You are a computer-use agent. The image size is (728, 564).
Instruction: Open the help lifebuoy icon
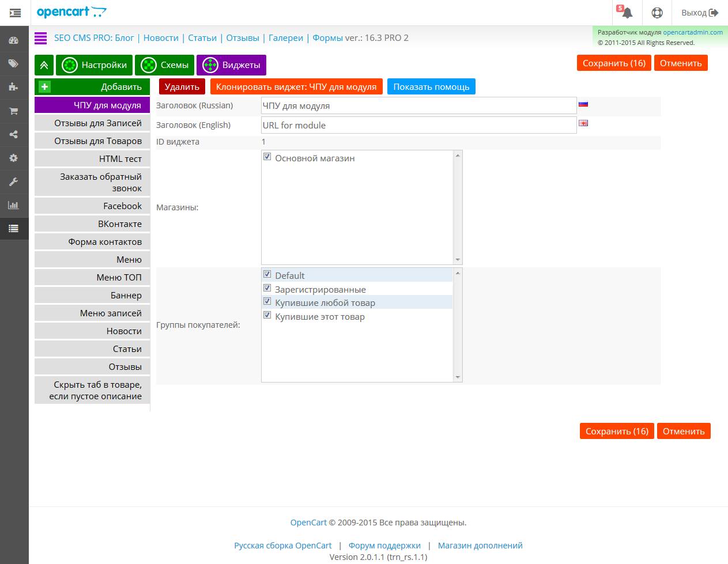coord(657,13)
